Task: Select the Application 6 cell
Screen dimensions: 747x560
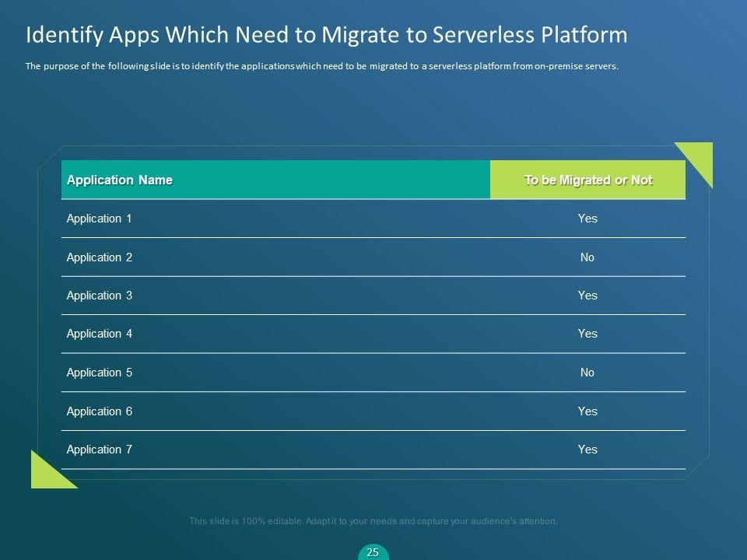Action: point(99,411)
